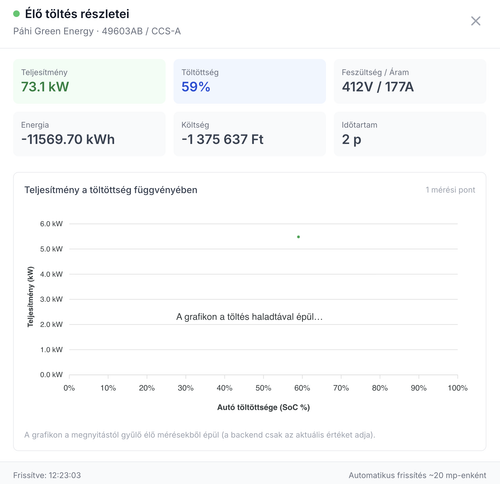Click the 100% tick on the SoC axis
500x484 pixels.
click(458, 388)
